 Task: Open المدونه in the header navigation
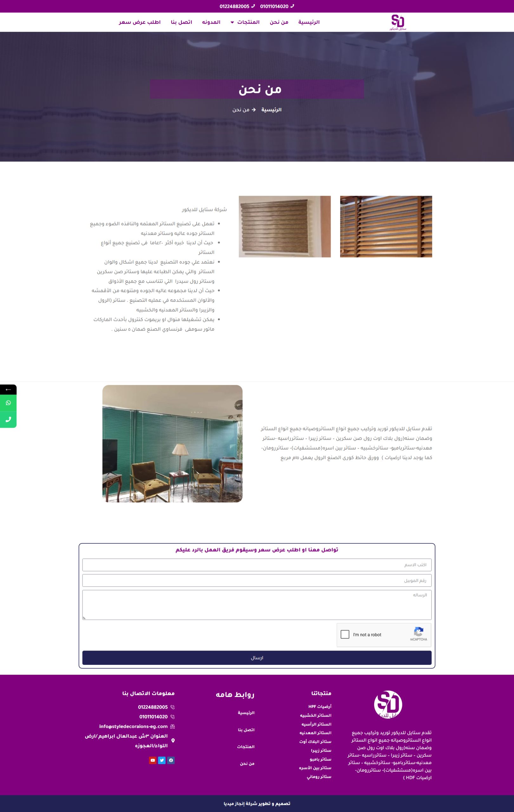pos(211,22)
